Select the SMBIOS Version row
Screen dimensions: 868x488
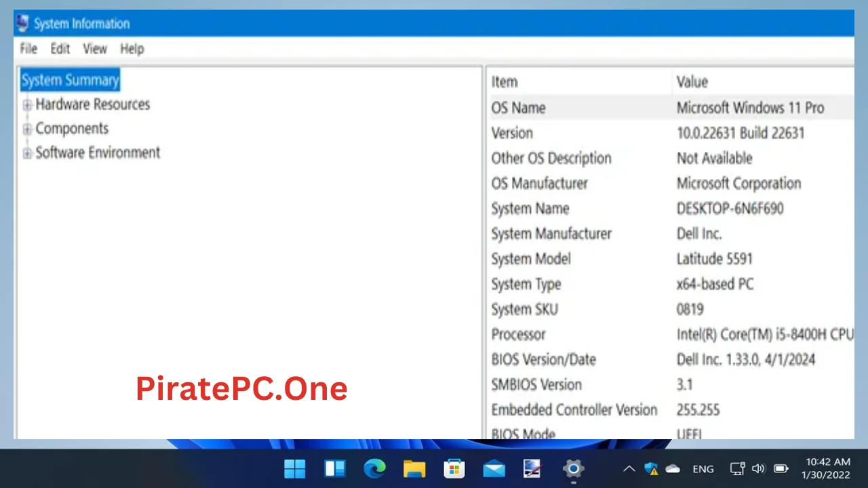[x=671, y=384]
